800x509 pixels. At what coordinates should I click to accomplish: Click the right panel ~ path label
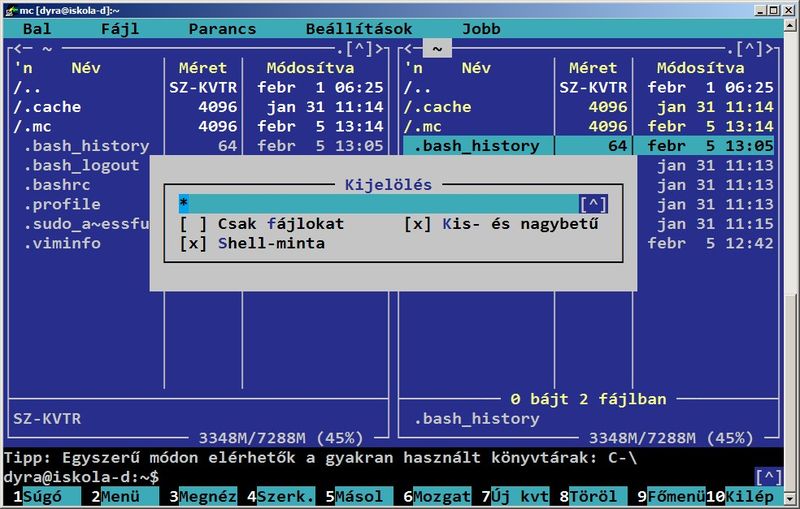(x=437, y=49)
